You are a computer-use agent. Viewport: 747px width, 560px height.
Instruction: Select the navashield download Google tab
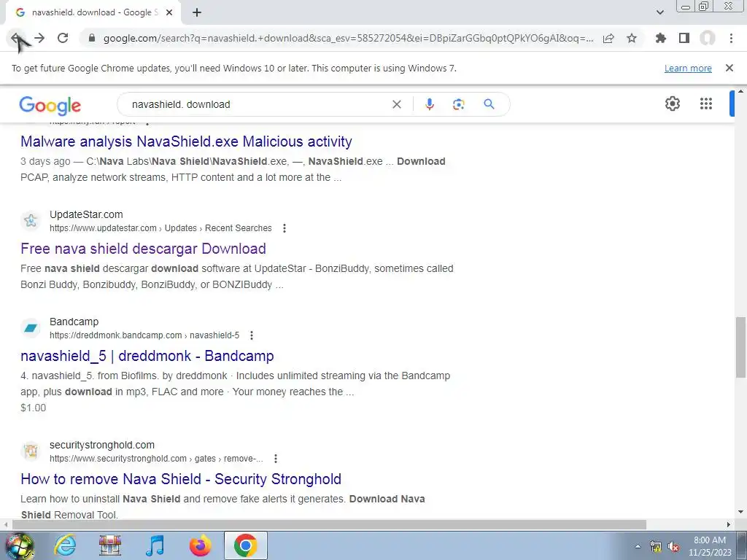(x=94, y=12)
